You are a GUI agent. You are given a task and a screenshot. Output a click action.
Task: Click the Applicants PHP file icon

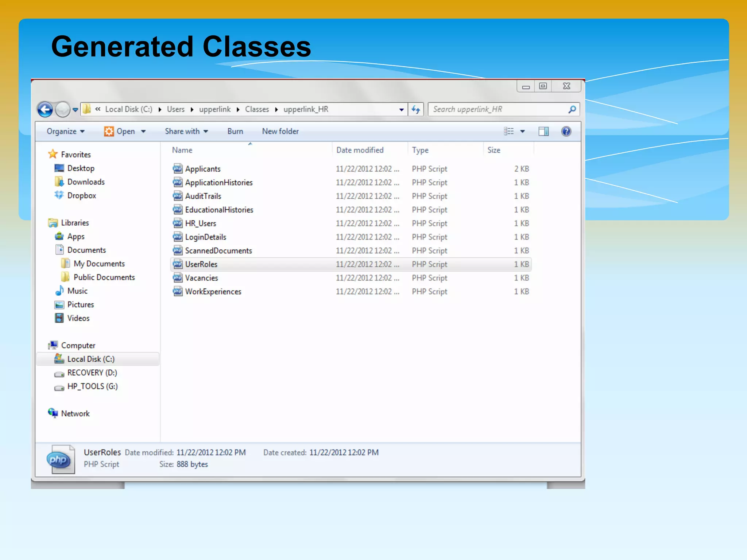177,168
